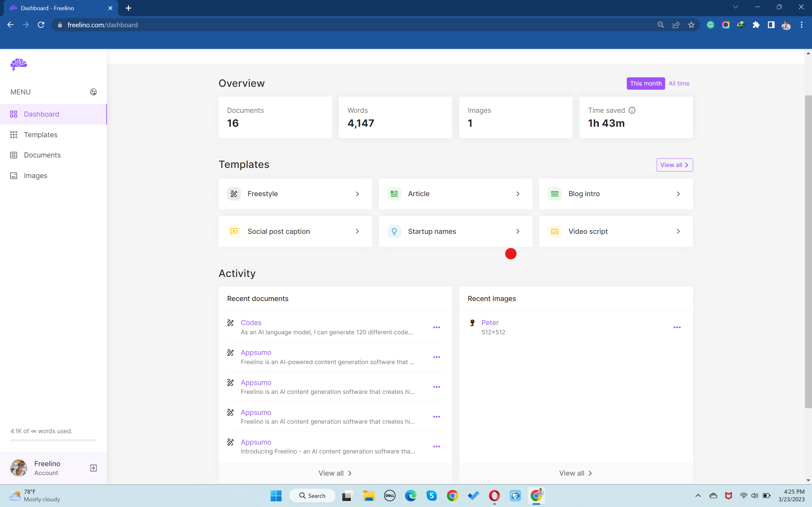Click the Peter image thumbnail icon
This screenshot has height=507, width=812.
coord(472,323)
